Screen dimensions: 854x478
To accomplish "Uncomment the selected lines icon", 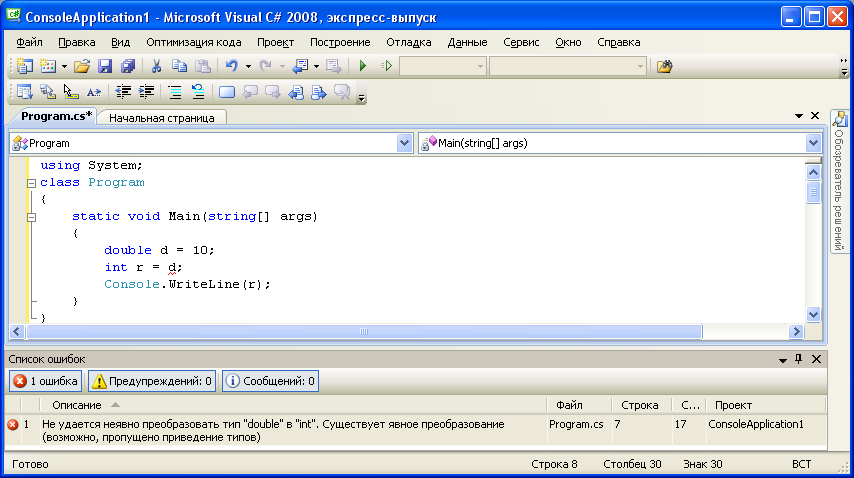I will point(198,92).
